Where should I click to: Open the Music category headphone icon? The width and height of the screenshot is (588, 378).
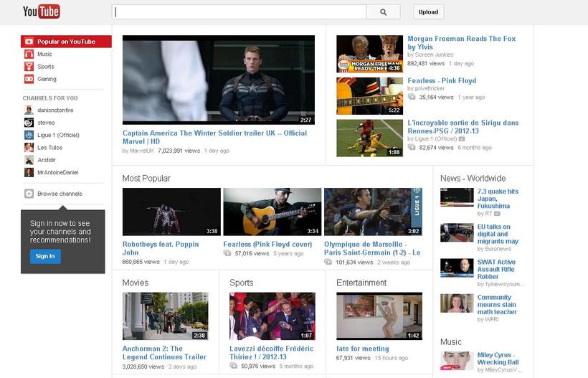[x=29, y=54]
